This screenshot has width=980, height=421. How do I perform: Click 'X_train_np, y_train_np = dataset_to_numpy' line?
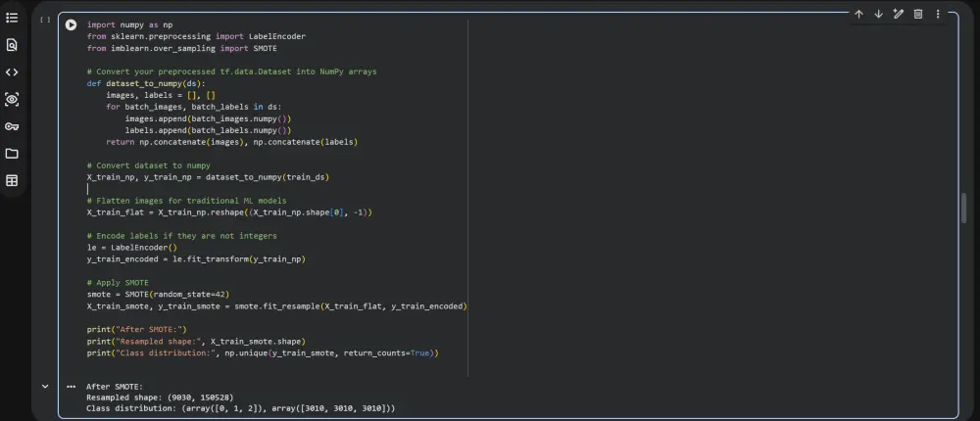(x=208, y=177)
